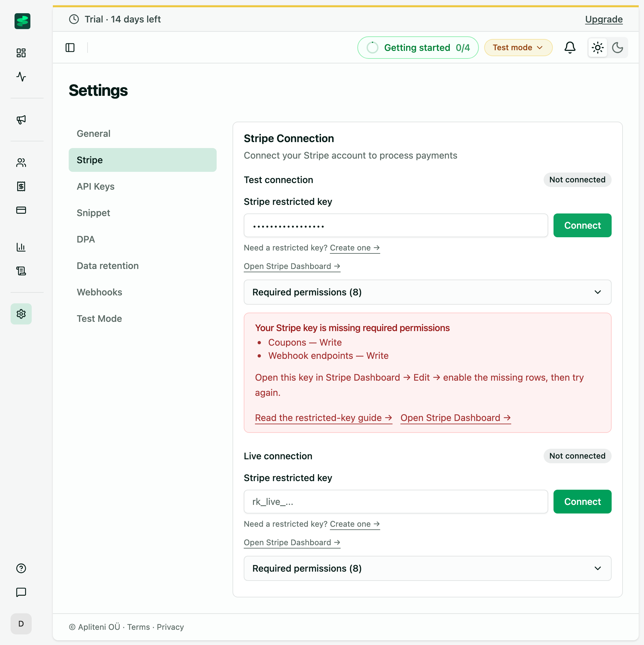Open Stripe Dashboard link in error box
The image size is (644, 645).
455,418
